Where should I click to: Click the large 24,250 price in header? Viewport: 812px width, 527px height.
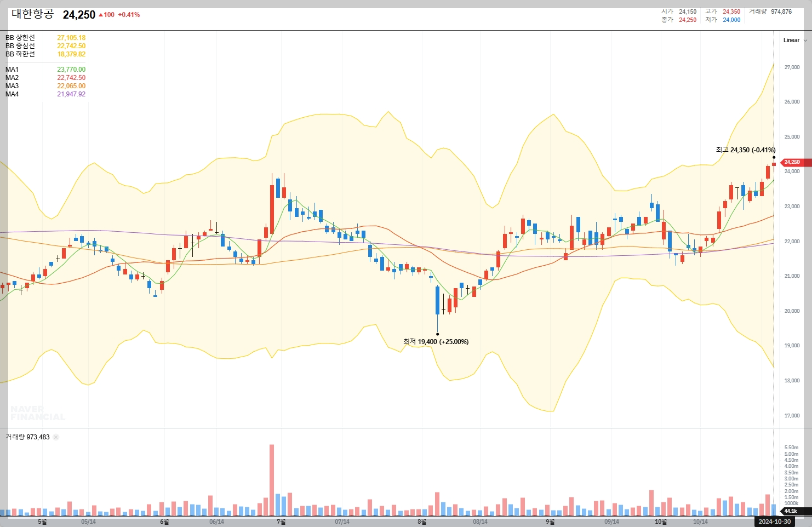(x=79, y=15)
